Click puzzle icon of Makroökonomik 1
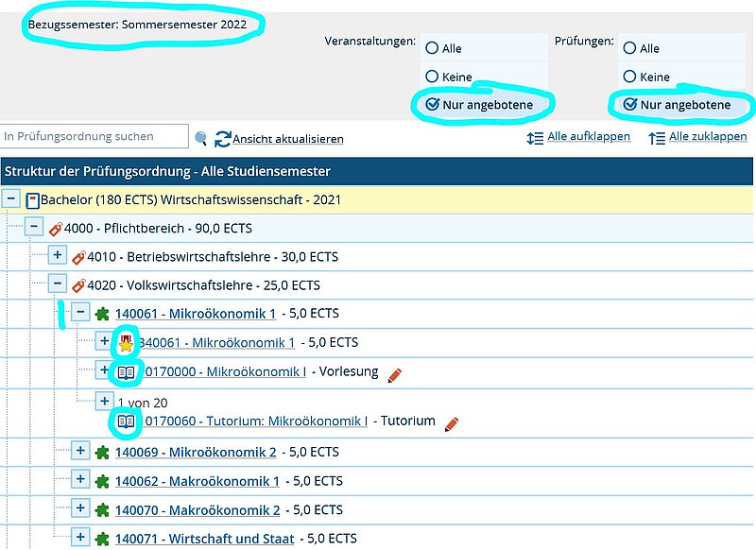756x550 pixels. click(x=102, y=482)
